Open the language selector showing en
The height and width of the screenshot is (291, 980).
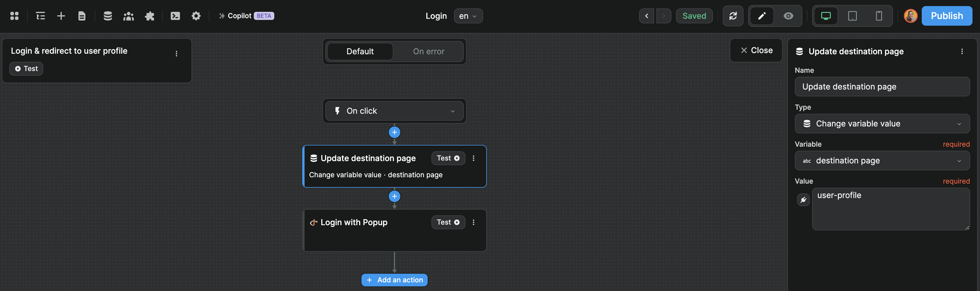pos(468,16)
